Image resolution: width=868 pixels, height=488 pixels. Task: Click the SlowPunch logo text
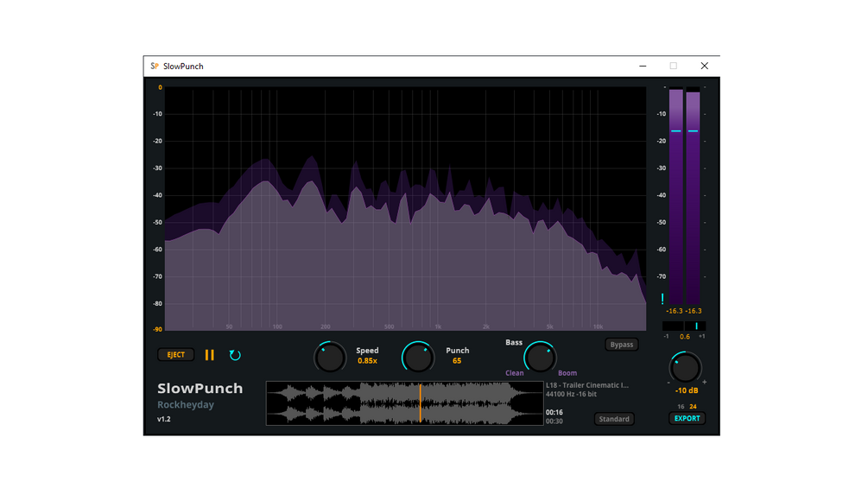(x=200, y=389)
